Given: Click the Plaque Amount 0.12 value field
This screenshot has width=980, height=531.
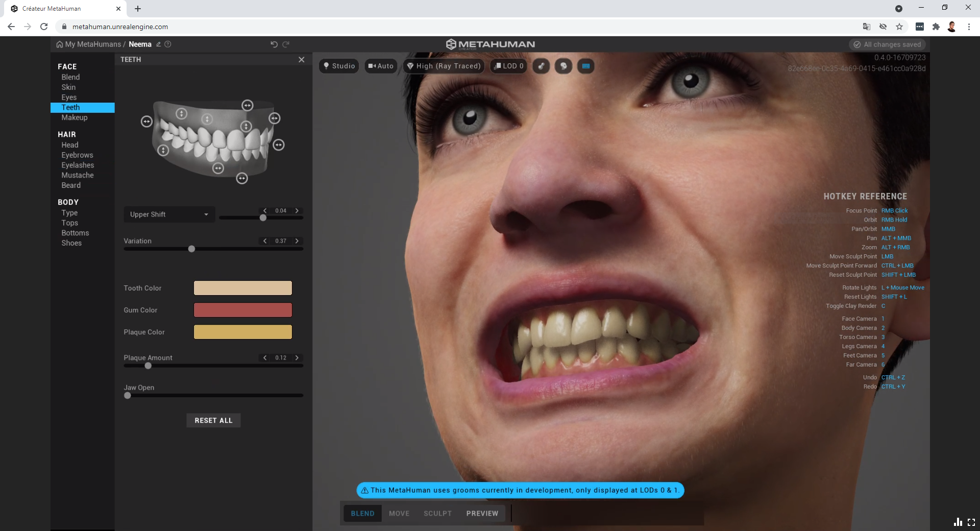Looking at the screenshot, I should [x=281, y=358].
